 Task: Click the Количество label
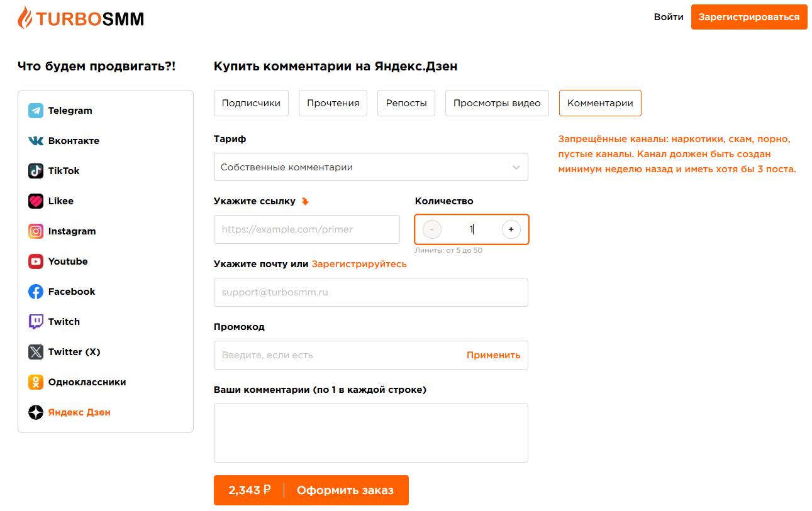(444, 201)
